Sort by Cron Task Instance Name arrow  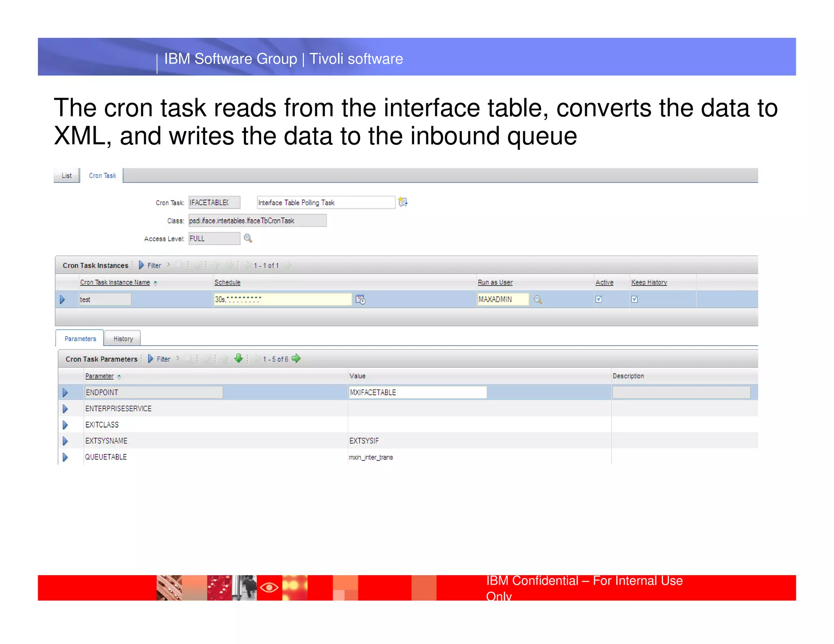point(156,283)
